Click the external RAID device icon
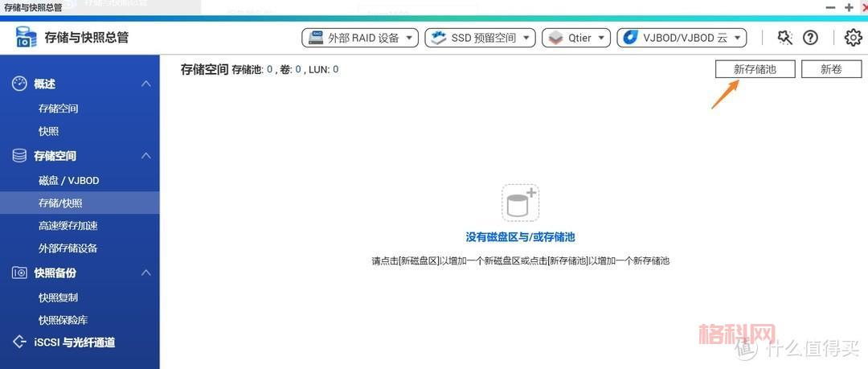Image resolution: width=868 pixels, height=369 pixels. pyautogui.click(x=317, y=38)
